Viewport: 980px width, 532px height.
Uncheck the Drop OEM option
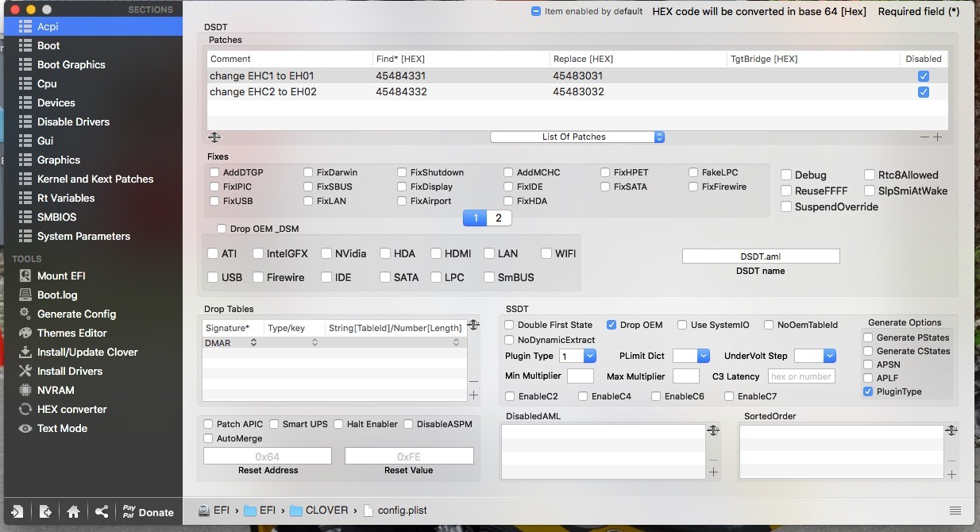click(x=612, y=325)
